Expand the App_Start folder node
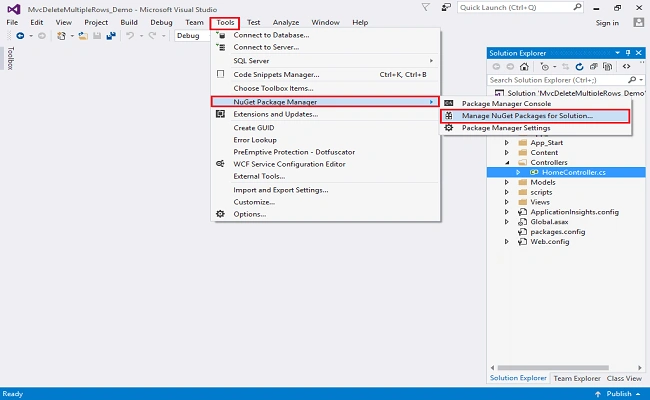Image resolution: width=650 pixels, height=400 pixels. 507,143
